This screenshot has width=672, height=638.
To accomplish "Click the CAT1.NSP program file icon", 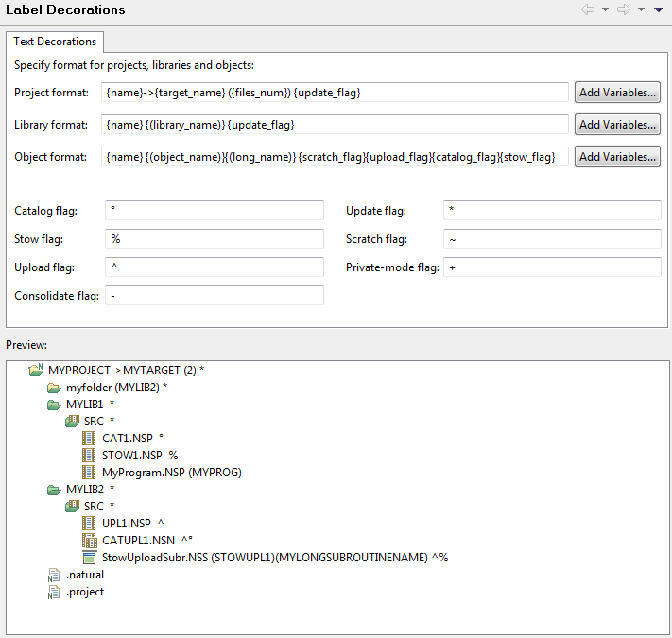I will pyautogui.click(x=89, y=439).
